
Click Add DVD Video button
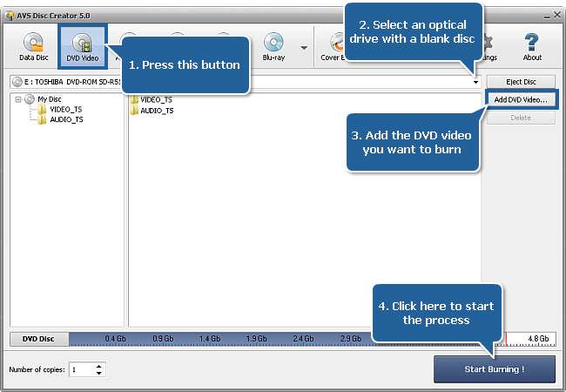tap(521, 99)
